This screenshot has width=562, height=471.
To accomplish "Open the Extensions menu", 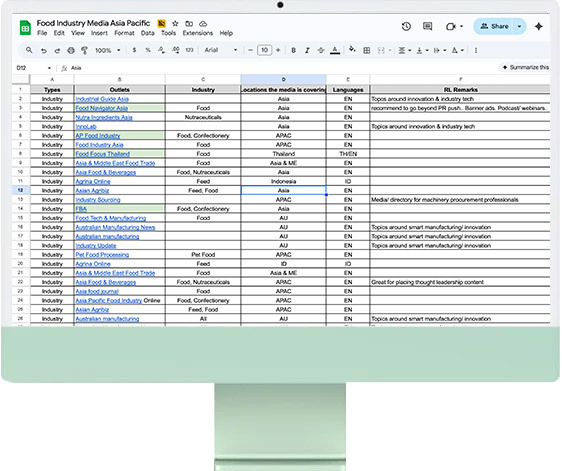I will [197, 33].
